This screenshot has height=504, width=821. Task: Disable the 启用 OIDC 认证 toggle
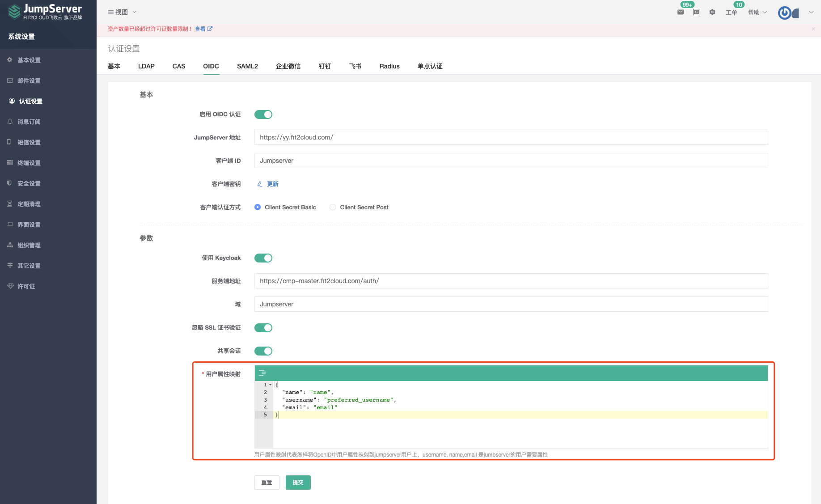pos(263,114)
